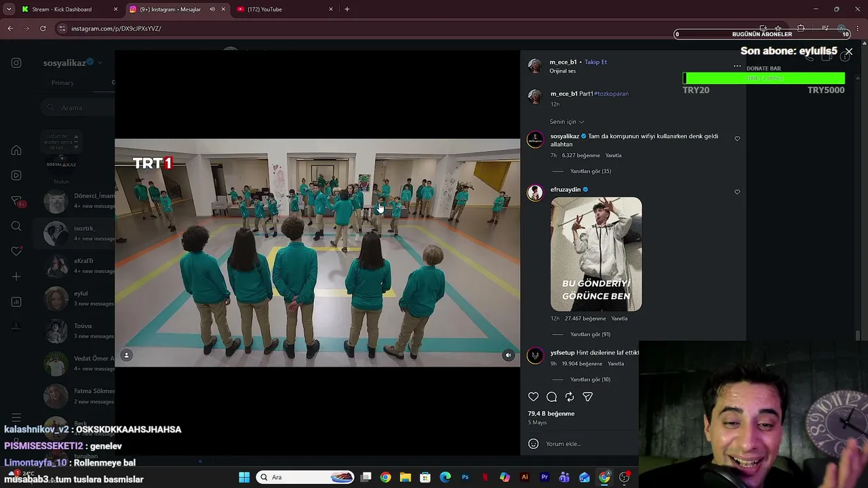Show tagged people on the video

(x=126, y=355)
